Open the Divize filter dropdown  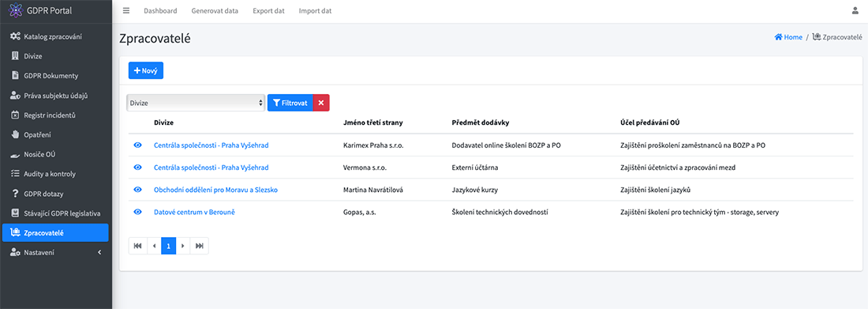coord(196,103)
